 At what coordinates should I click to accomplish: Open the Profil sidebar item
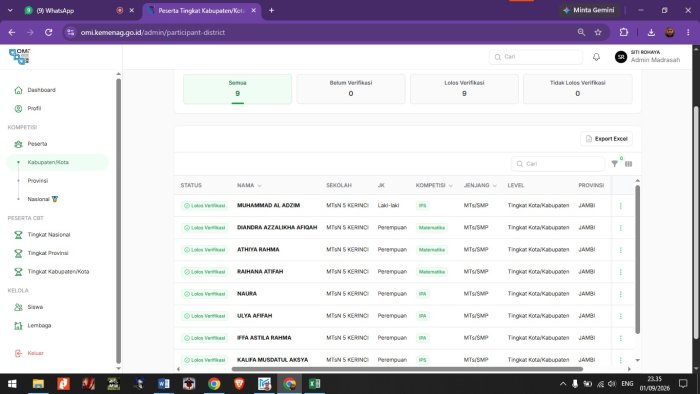(34, 108)
